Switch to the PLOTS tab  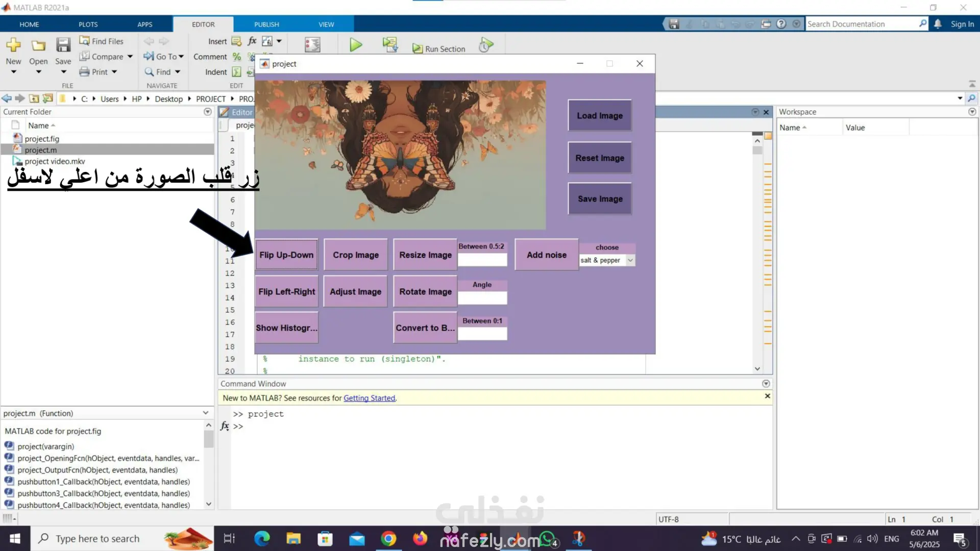(88, 24)
